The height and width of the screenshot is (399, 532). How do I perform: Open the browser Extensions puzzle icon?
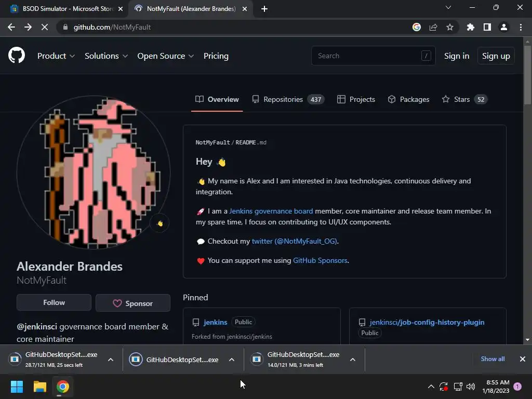tap(471, 27)
